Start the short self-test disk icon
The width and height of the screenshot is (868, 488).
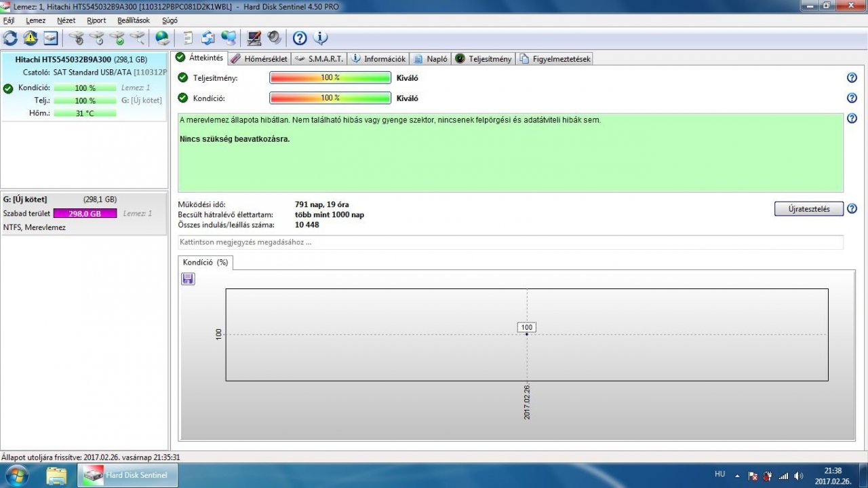77,38
